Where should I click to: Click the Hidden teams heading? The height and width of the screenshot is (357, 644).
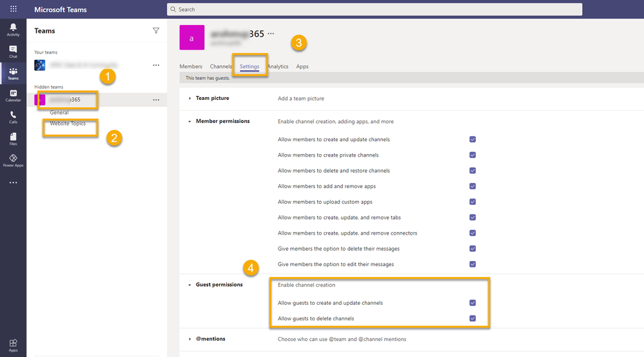[49, 87]
